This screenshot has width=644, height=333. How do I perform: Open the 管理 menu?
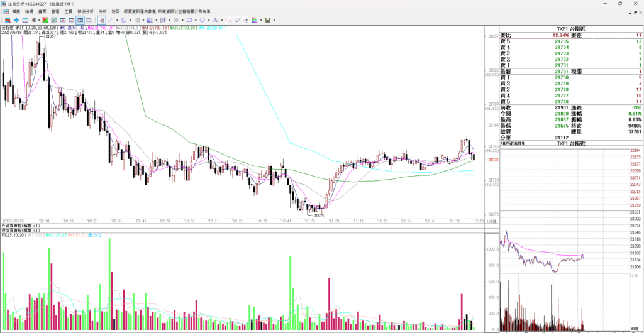pos(55,11)
